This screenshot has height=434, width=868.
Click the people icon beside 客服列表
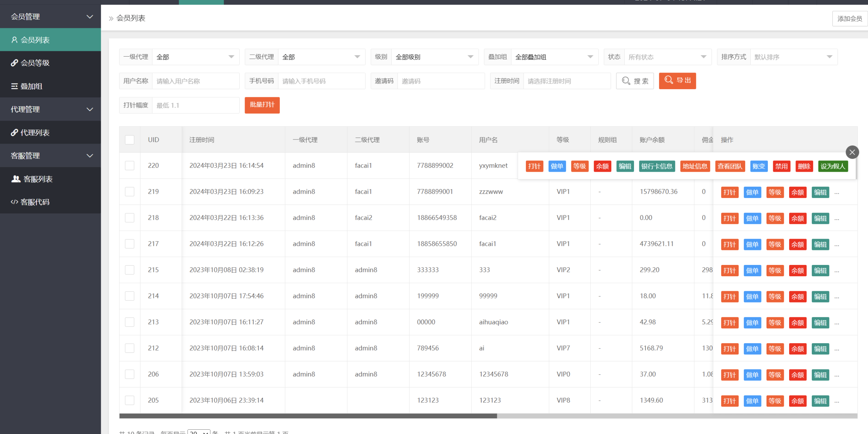16,179
